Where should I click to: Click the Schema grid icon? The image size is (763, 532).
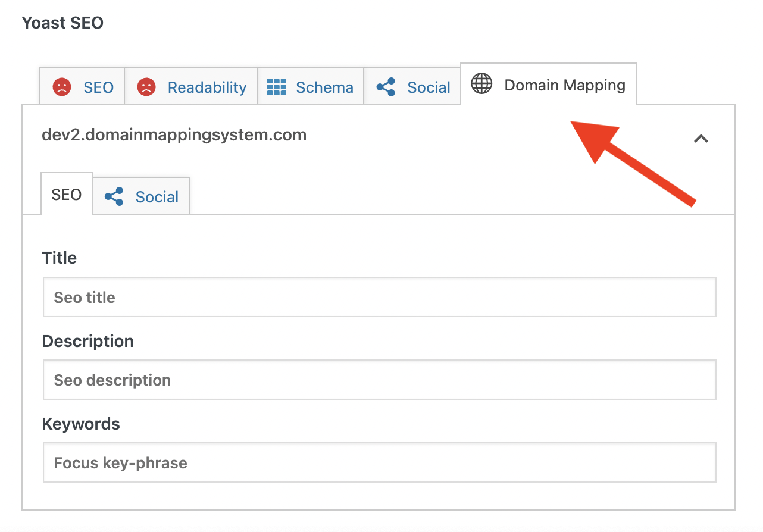[x=277, y=87]
